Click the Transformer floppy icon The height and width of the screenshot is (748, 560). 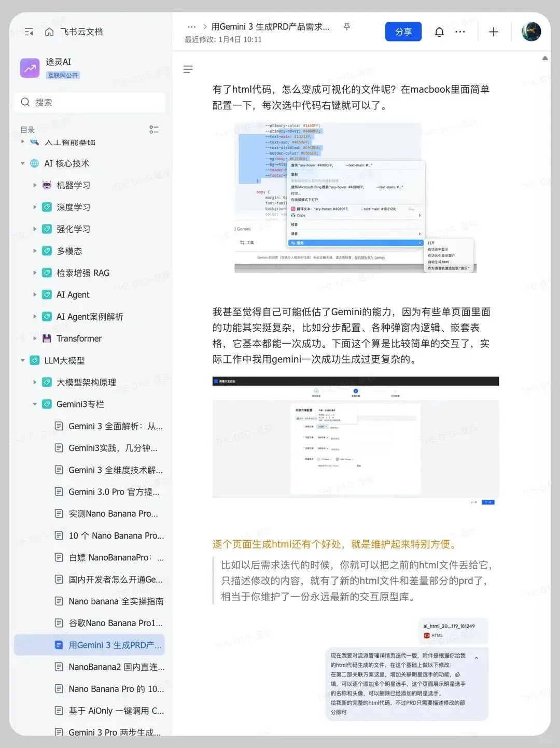[x=47, y=338]
